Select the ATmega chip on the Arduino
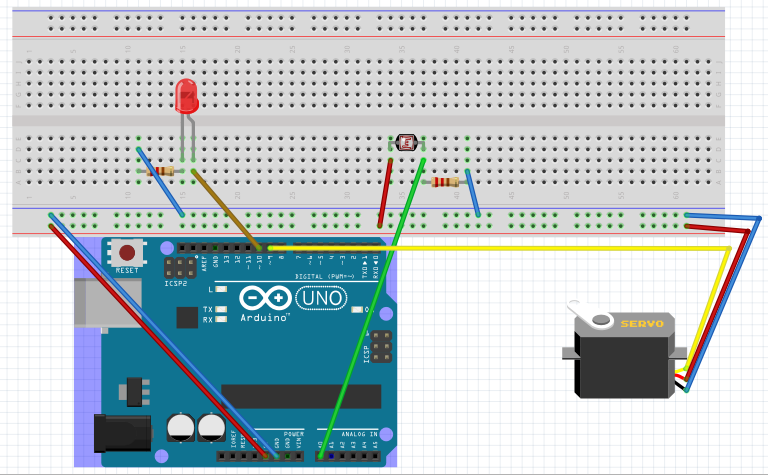Viewport: 768px width, 475px height. point(301,396)
